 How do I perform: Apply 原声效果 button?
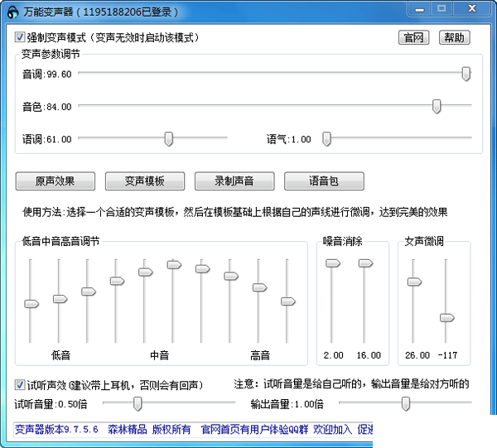point(55,181)
